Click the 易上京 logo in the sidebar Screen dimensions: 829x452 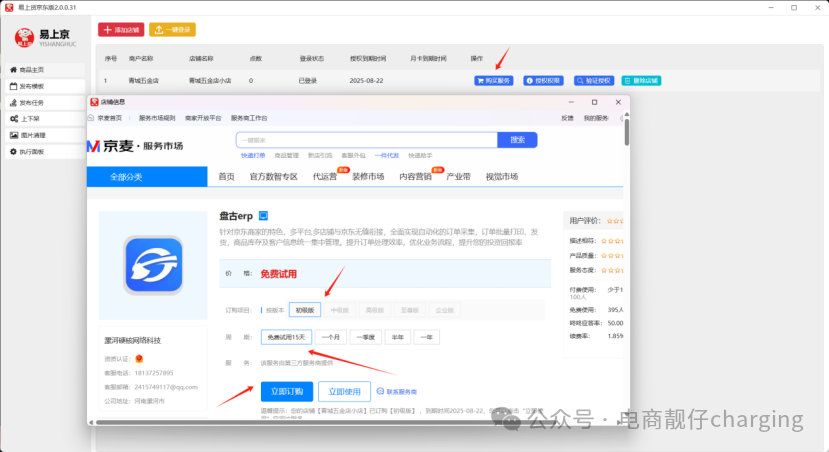45,38
